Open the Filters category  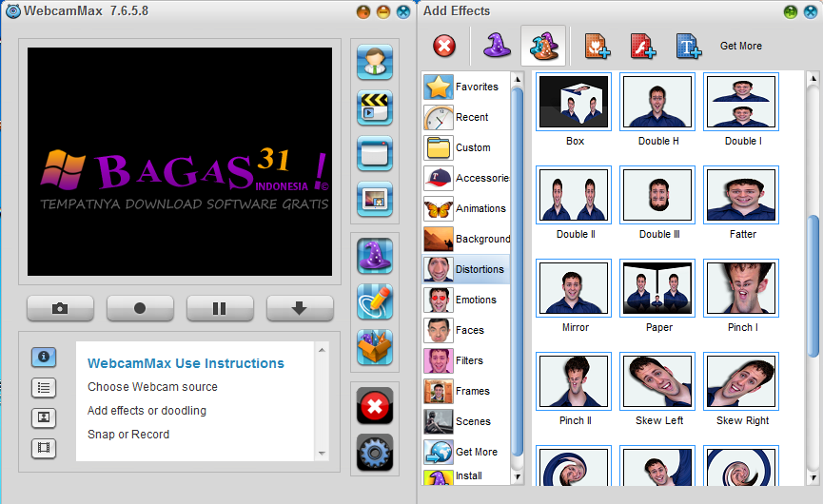pyautogui.click(x=465, y=360)
